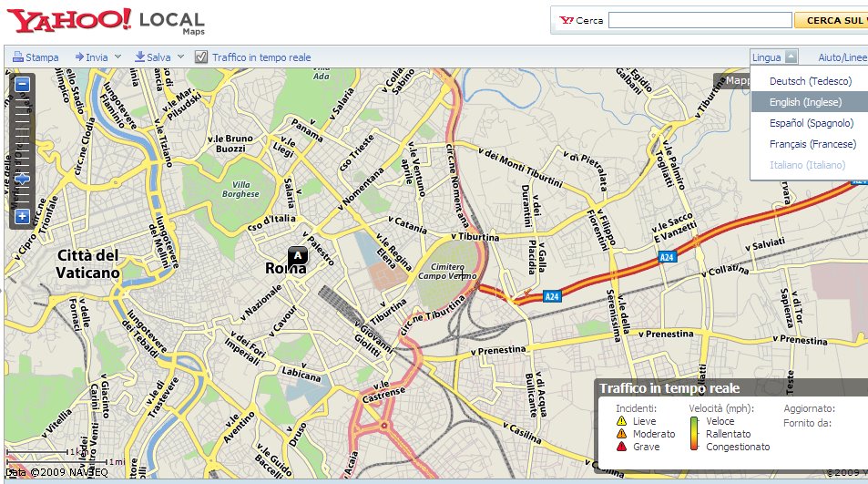868x484 pixels.
Task: Select the A marker on Roma
Action: [x=298, y=256]
